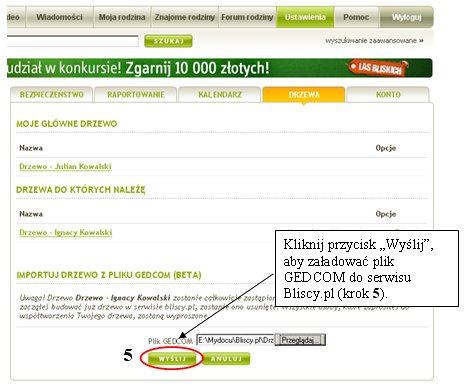Select the Importuj drzewo z pliku GEDCOM heading
The image size is (467, 386).
coord(109,275)
